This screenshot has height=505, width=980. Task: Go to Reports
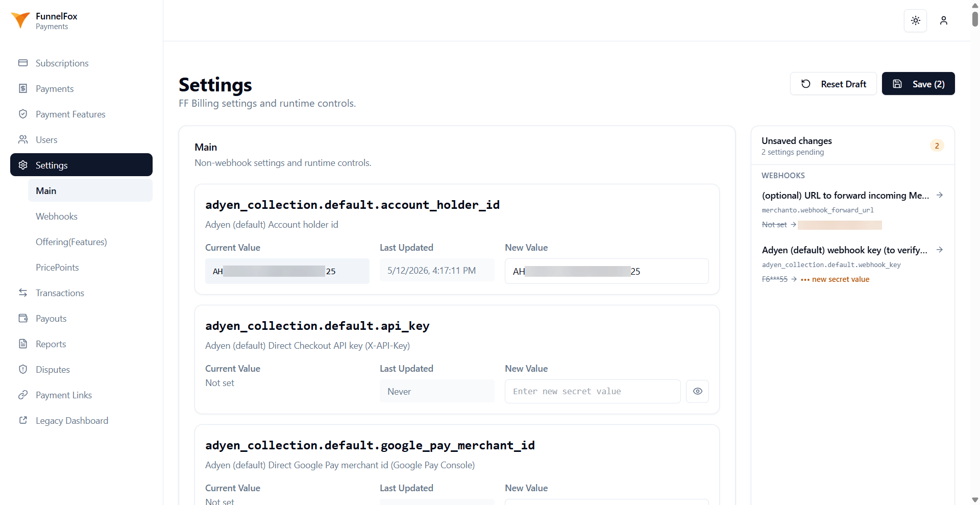[x=81, y=344]
